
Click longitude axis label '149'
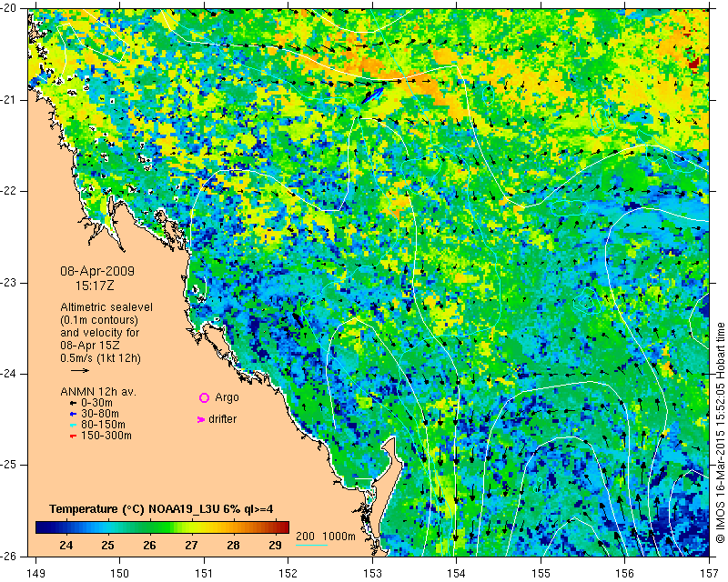coord(35,574)
